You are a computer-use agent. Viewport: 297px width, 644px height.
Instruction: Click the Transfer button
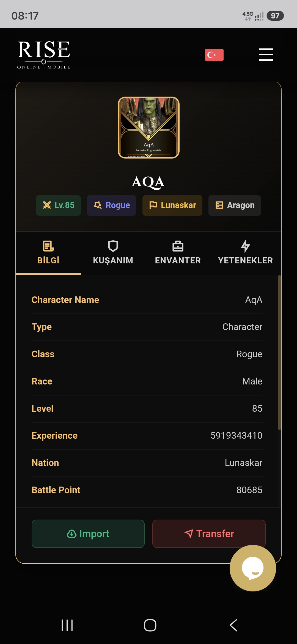coord(209,534)
